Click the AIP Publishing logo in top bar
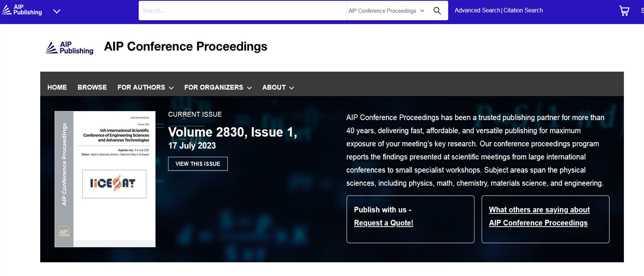Screen dimensions: 644x276 [22, 10]
